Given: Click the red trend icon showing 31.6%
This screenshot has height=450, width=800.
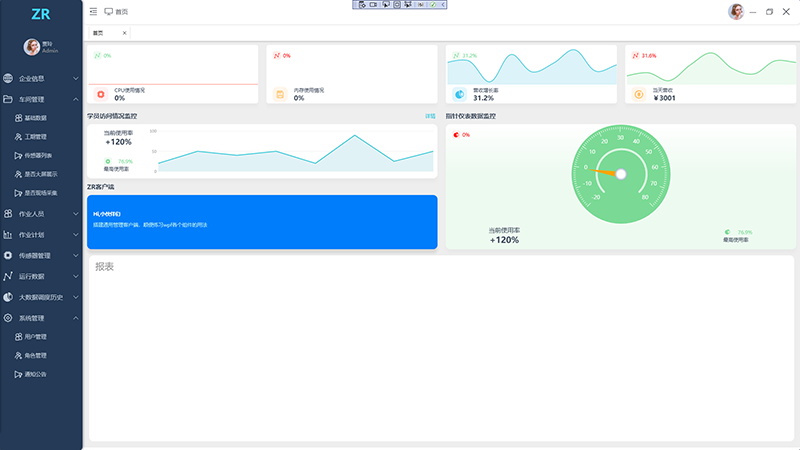Looking at the screenshot, I should [635, 56].
